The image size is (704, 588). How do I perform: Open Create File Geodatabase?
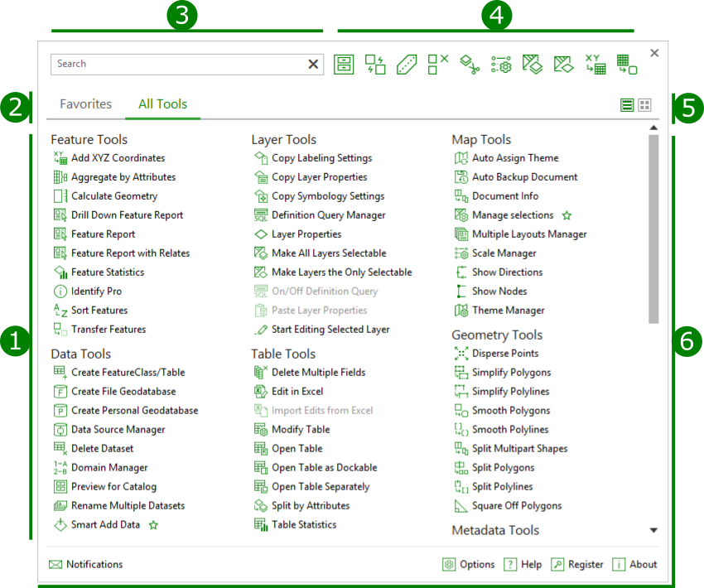114,392
